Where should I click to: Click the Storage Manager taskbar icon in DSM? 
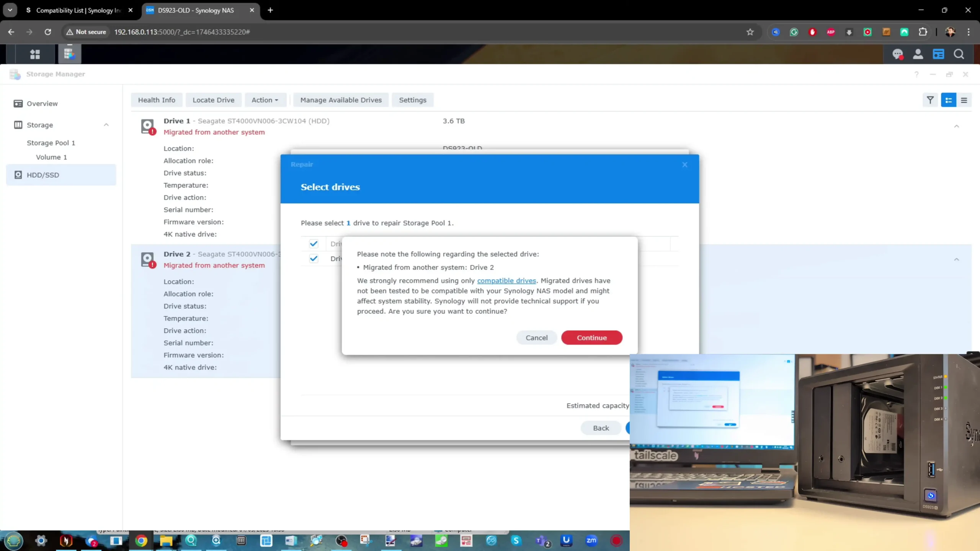pos(69,54)
